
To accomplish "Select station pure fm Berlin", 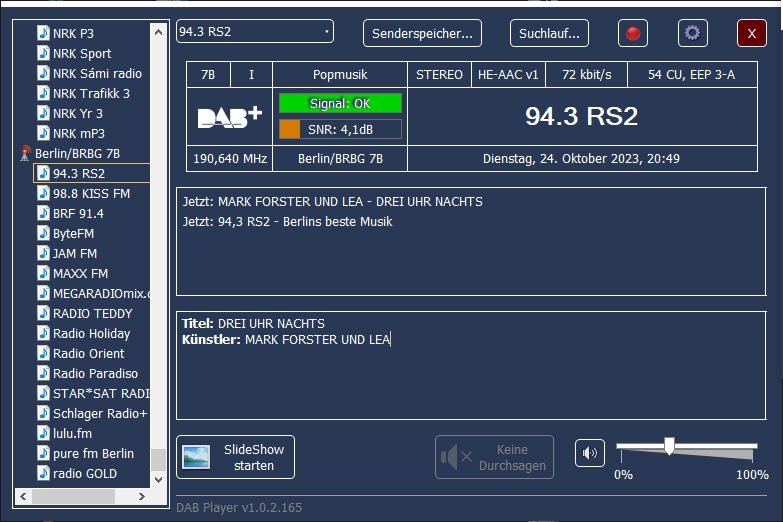I will (93, 453).
